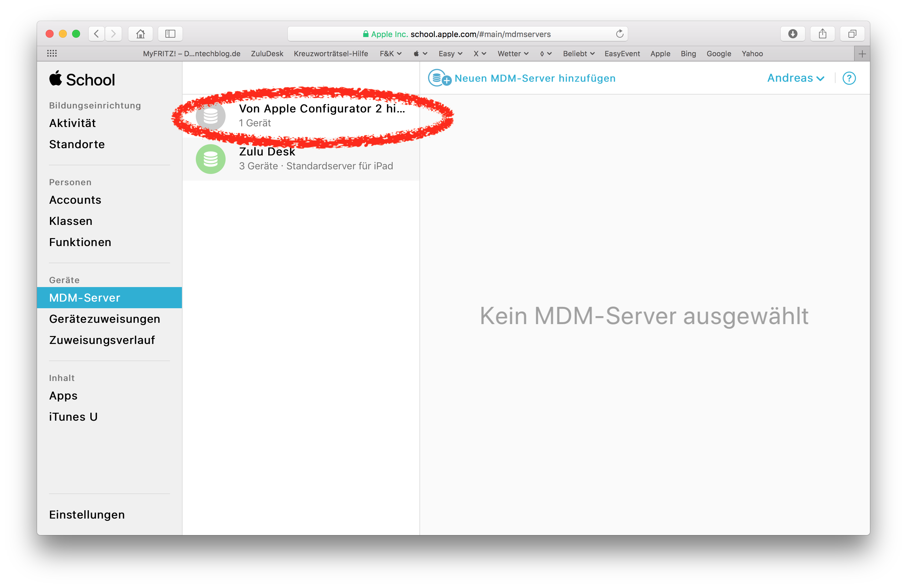907x588 pixels.
Task: Open the home page icon
Action: [141, 34]
